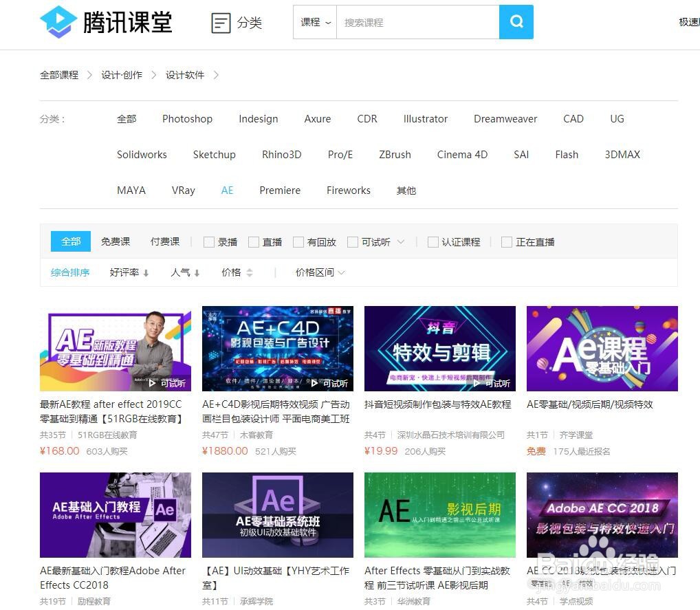Select the UG category
The height and width of the screenshot is (610, 700).
pos(617,119)
